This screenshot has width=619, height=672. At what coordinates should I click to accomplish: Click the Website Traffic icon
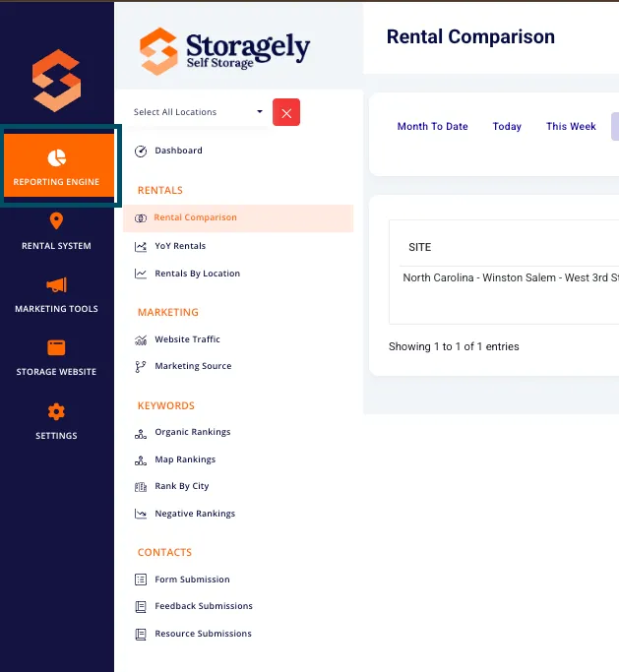(141, 340)
